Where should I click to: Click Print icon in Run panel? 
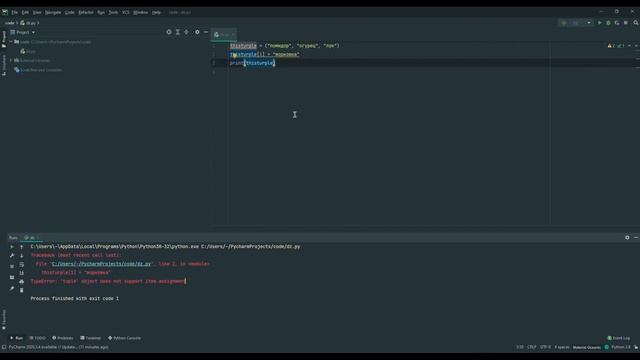click(22, 282)
